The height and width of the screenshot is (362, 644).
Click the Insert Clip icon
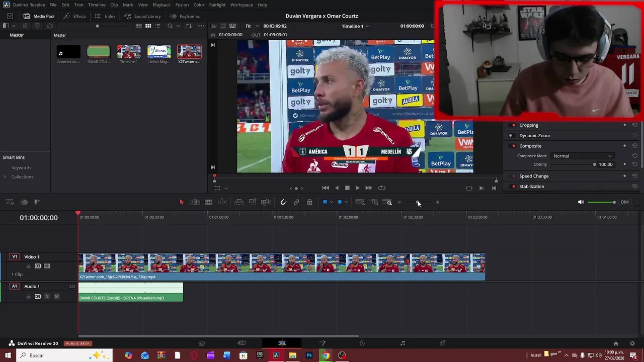tap(239, 202)
